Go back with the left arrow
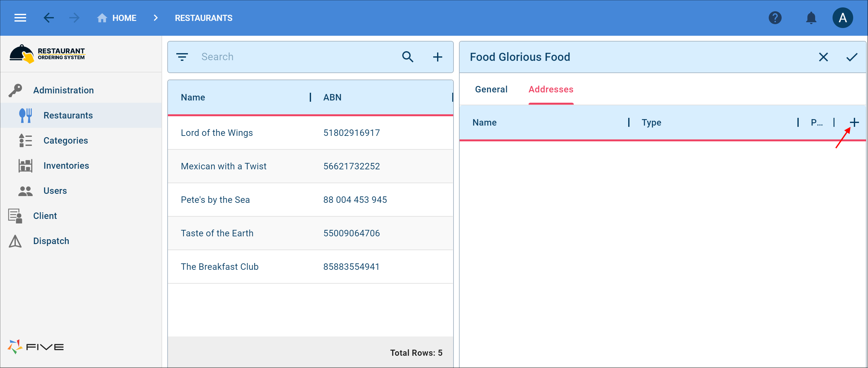The width and height of the screenshot is (868, 368). tap(49, 18)
